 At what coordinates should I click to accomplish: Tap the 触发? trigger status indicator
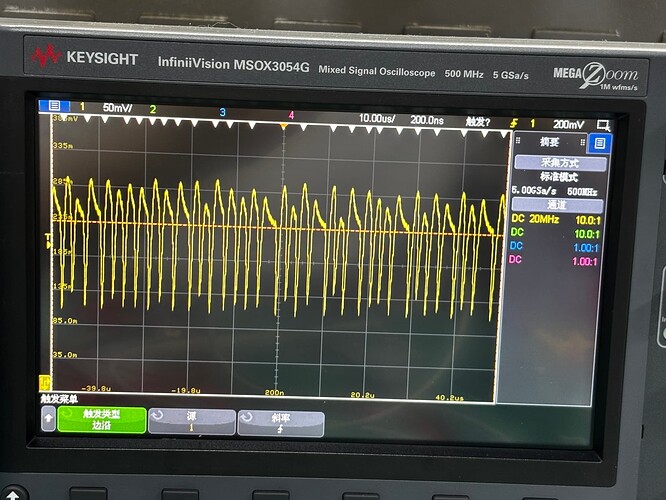click(478, 122)
